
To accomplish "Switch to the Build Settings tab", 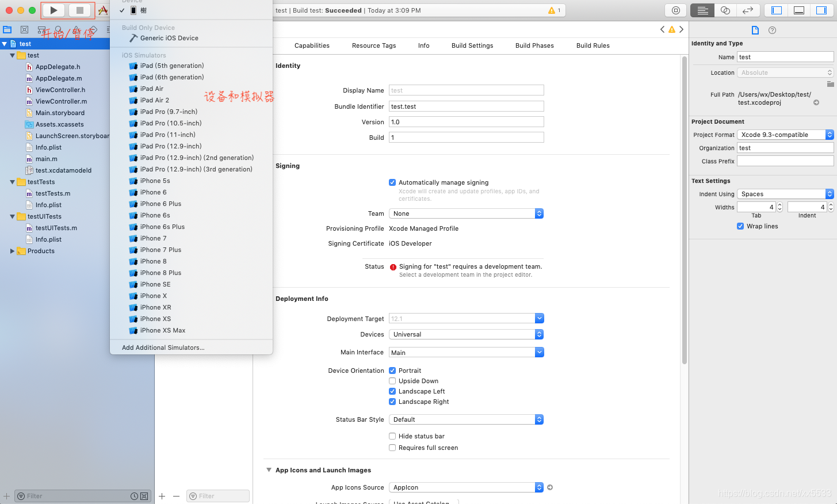I will pos(472,45).
